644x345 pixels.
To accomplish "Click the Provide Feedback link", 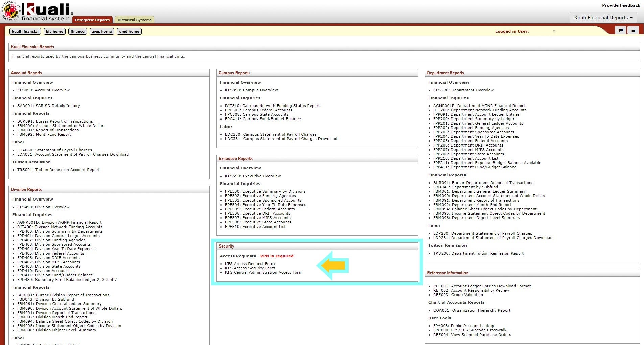I will click(621, 5).
